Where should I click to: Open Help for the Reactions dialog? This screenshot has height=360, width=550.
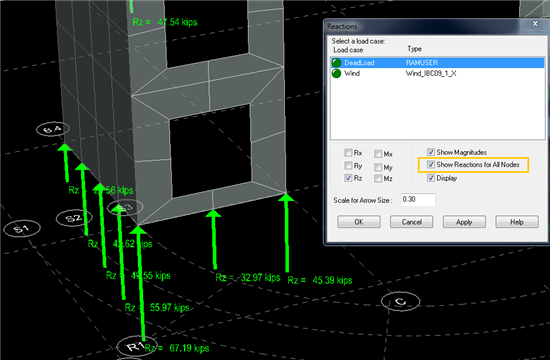[x=517, y=222]
